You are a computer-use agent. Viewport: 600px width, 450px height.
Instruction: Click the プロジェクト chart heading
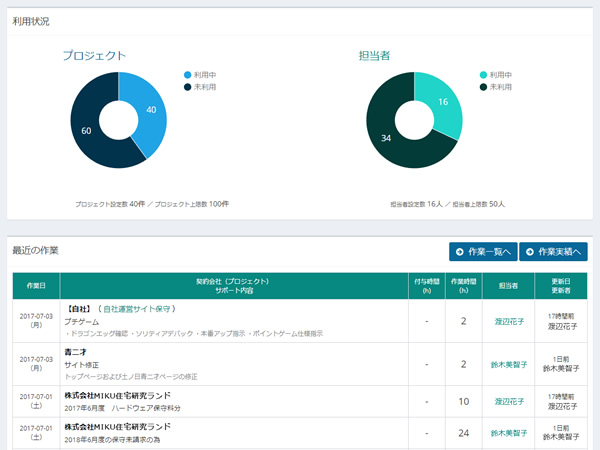coord(94,55)
